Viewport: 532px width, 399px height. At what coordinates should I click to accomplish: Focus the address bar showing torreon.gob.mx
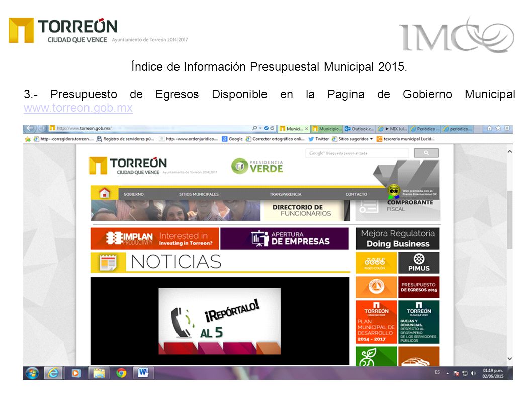coord(149,128)
